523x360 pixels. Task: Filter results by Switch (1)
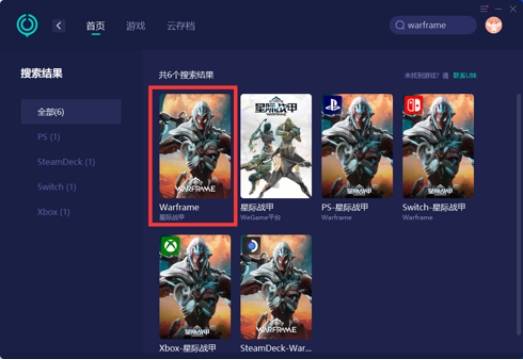[x=57, y=187]
